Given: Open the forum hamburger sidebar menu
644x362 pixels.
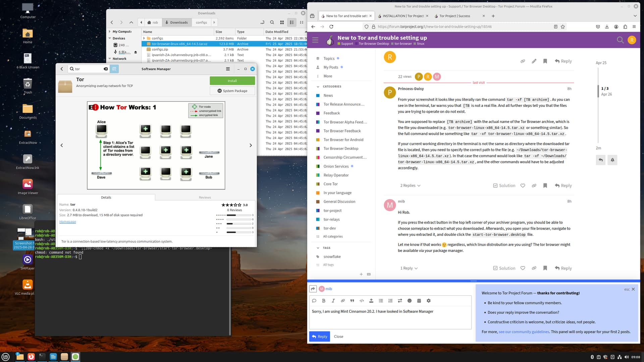Looking at the screenshot, I should point(315,40).
